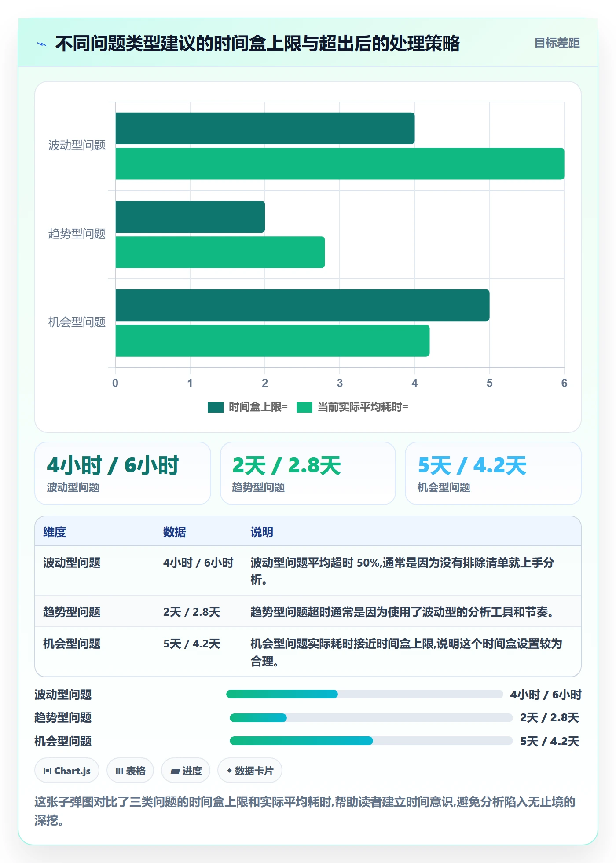Click the lightning bolt icon beside the title
The width and height of the screenshot is (616, 863).
[42, 44]
